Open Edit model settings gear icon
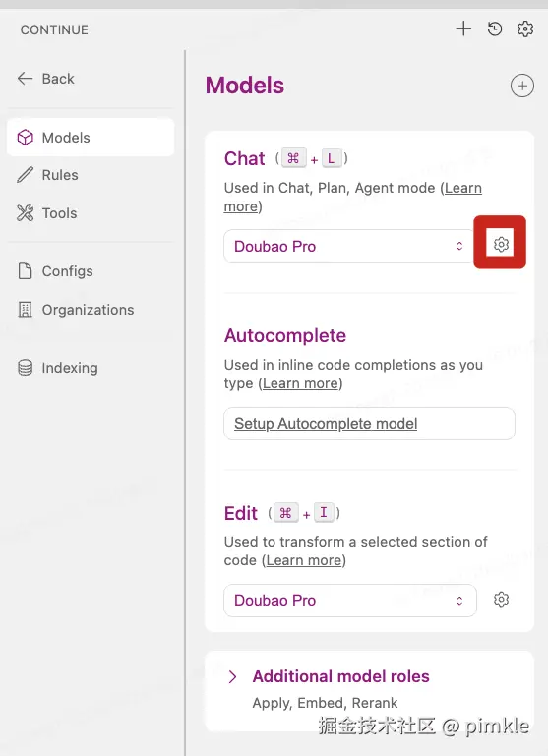 pos(501,600)
